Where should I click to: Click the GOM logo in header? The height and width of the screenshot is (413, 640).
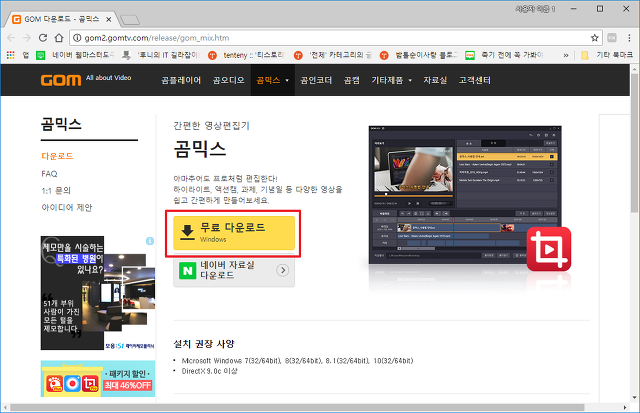pyautogui.click(x=61, y=80)
